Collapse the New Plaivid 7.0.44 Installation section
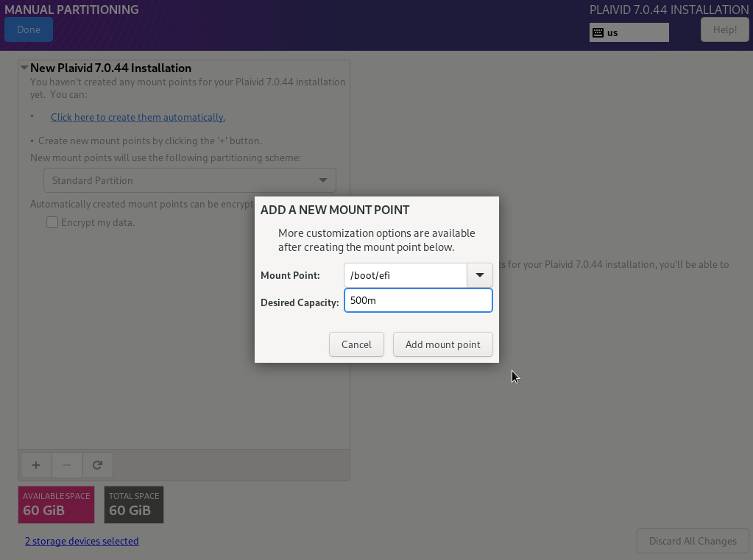The image size is (753, 560). point(24,68)
